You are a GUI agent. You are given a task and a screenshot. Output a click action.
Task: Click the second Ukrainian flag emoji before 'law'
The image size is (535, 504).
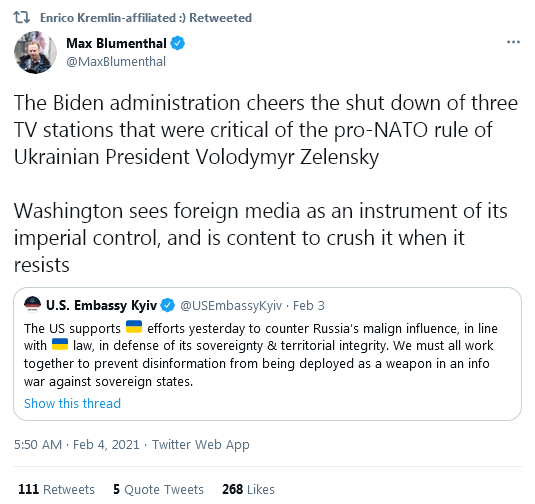click(x=60, y=344)
